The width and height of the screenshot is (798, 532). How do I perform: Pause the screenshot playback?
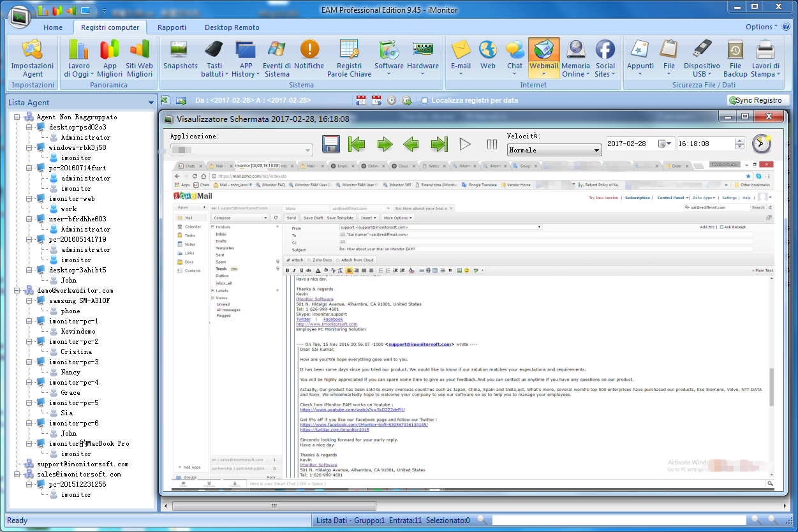click(492, 144)
